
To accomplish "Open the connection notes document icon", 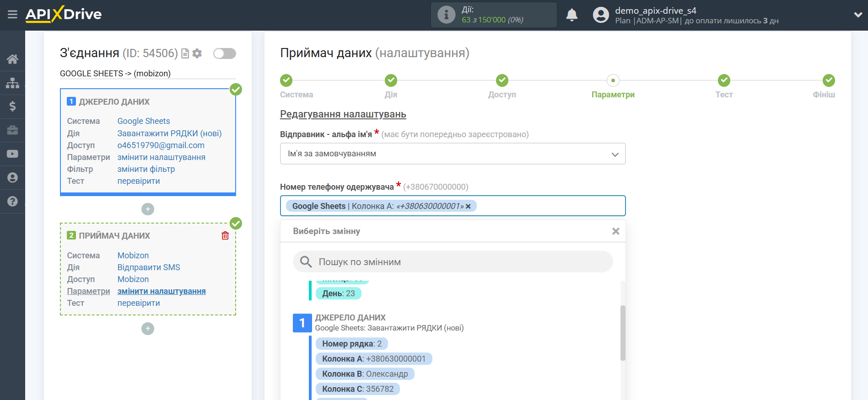I will tap(185, 53).
